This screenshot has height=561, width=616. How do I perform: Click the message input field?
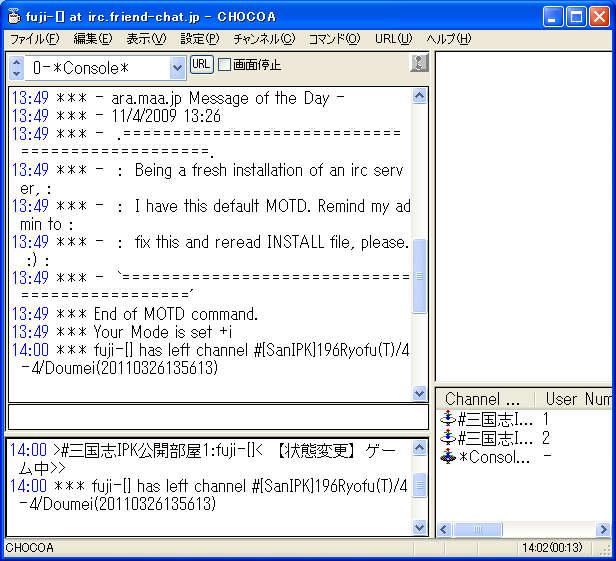coord(218,417)
